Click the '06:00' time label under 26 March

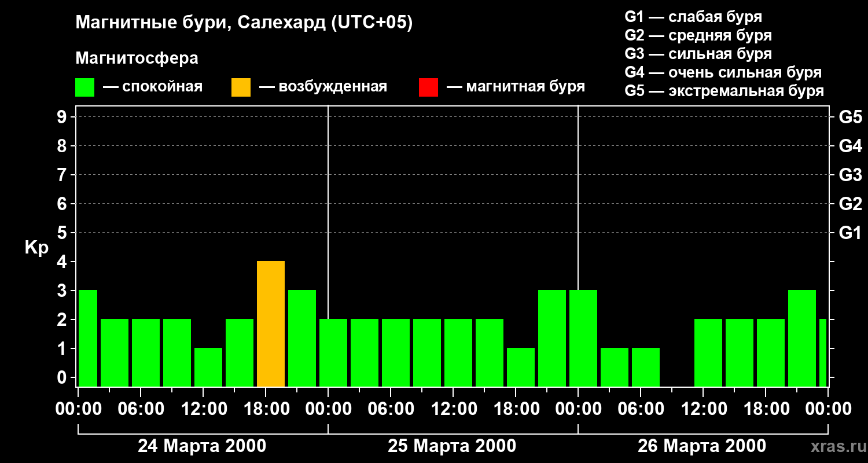coord(641,409)
